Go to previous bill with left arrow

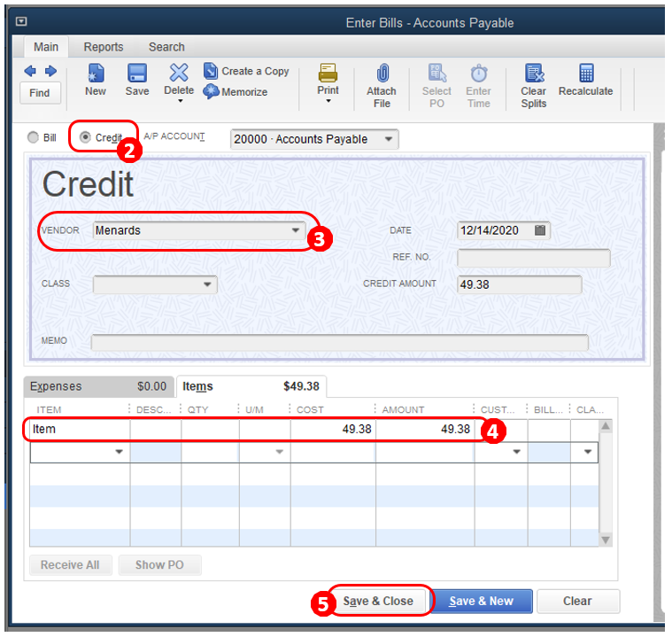click(x=30, y=71)
